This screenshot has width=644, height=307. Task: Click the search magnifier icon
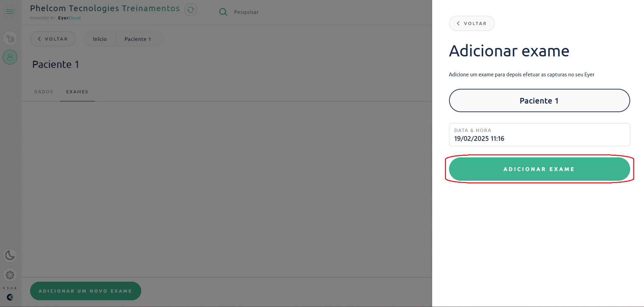point(223,12)
